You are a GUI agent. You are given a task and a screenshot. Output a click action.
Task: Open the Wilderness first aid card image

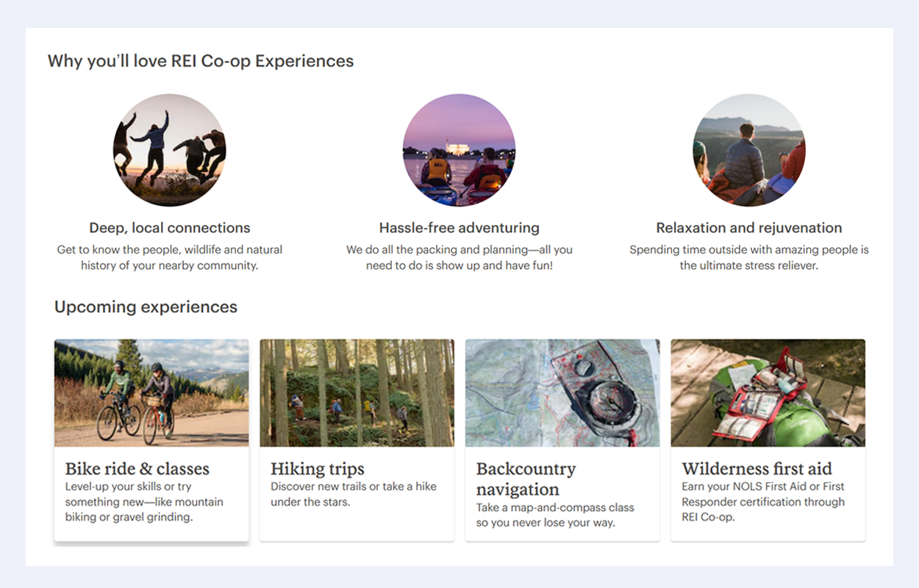click(768, 393)
